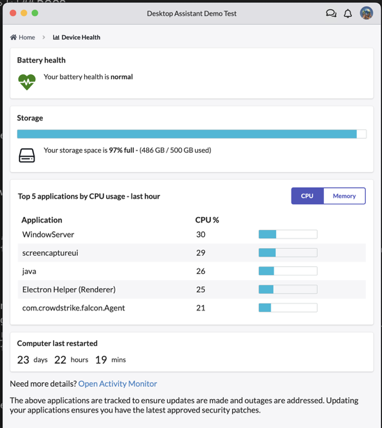The image size is (382, 428).
Task: Open Activity Monitor link
Action: [x=118, y=384]
